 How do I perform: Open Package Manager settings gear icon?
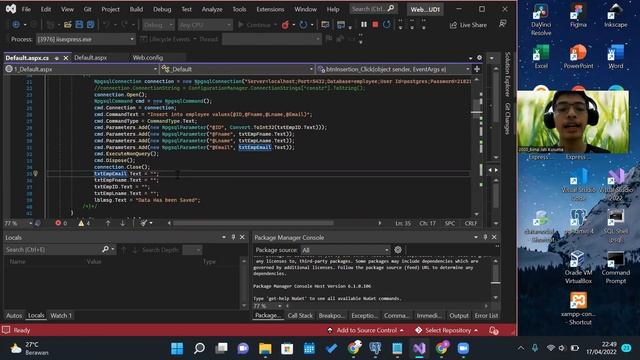[398, 249]
